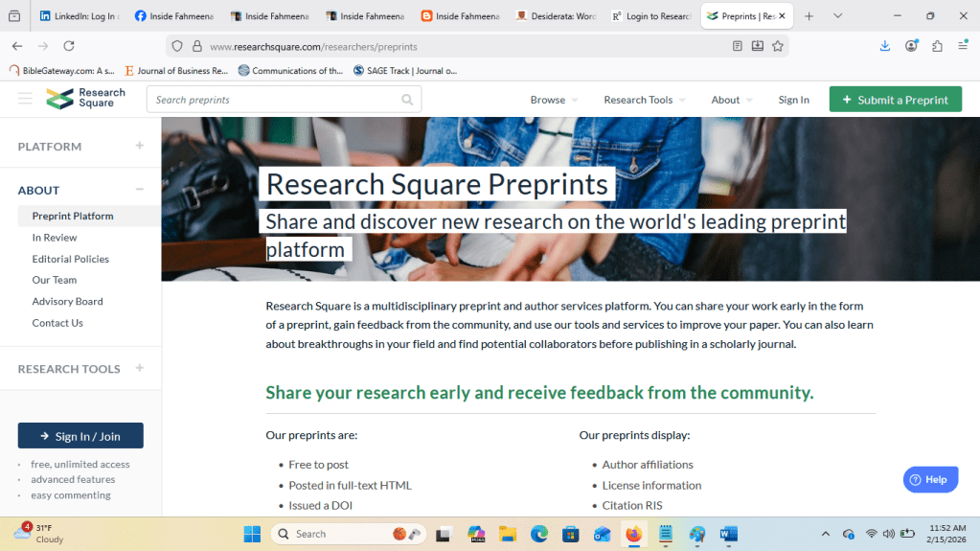Click the Sign In link in the header

(794, 100)
